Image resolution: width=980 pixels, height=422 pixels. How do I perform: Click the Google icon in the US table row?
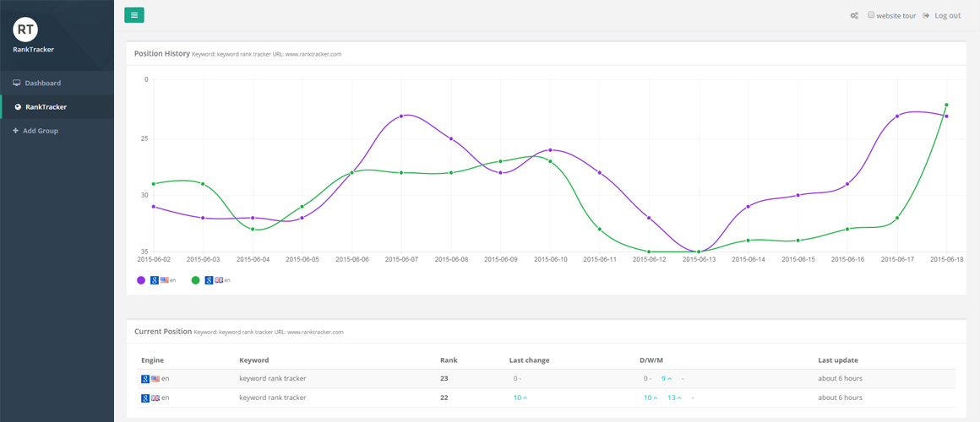[145, 378]
